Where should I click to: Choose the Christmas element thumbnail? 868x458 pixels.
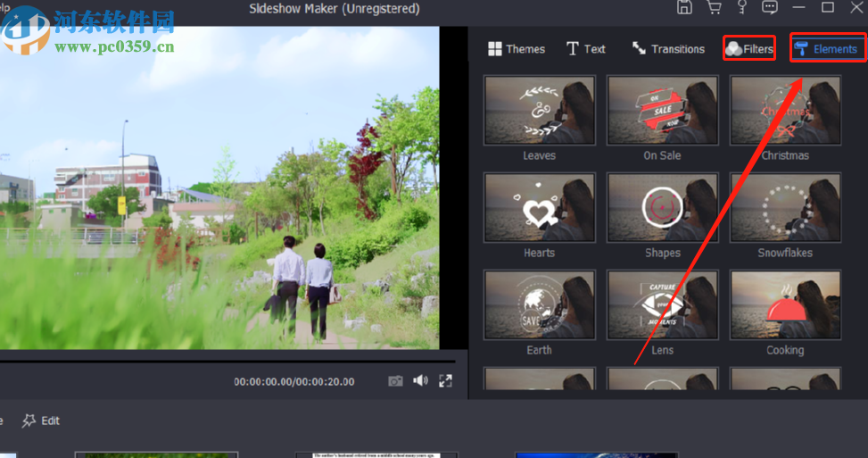click(x=786, y=110)
